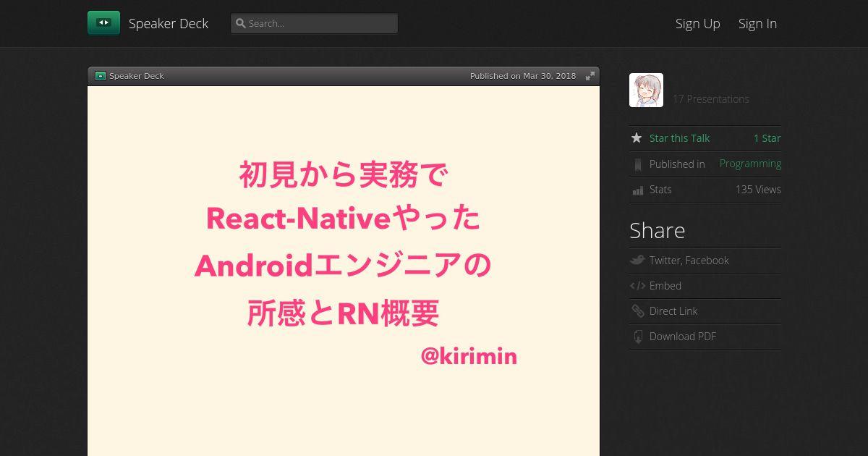Click the Stats label
Screen dimensions: 868x456
click(x=660, y=190)
